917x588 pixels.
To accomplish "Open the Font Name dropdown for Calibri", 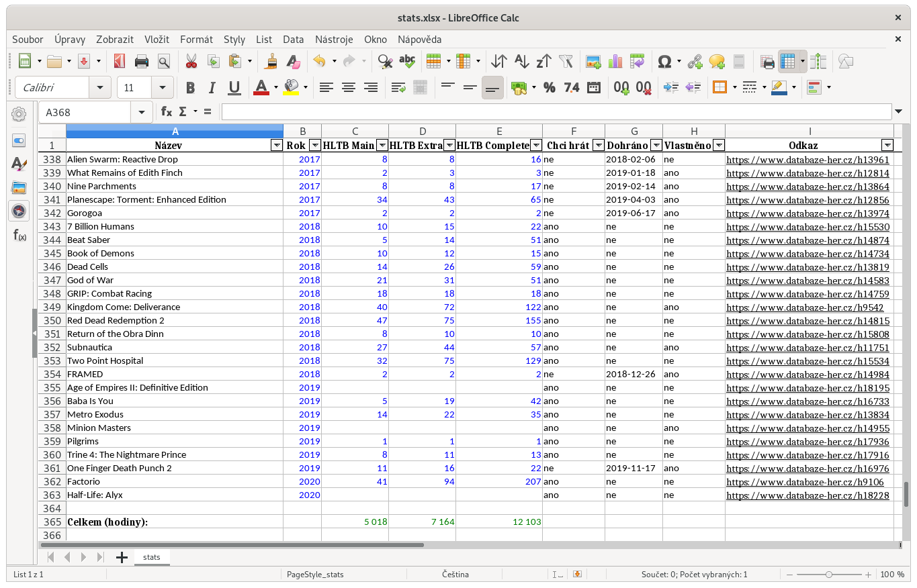I will point(100,87).
